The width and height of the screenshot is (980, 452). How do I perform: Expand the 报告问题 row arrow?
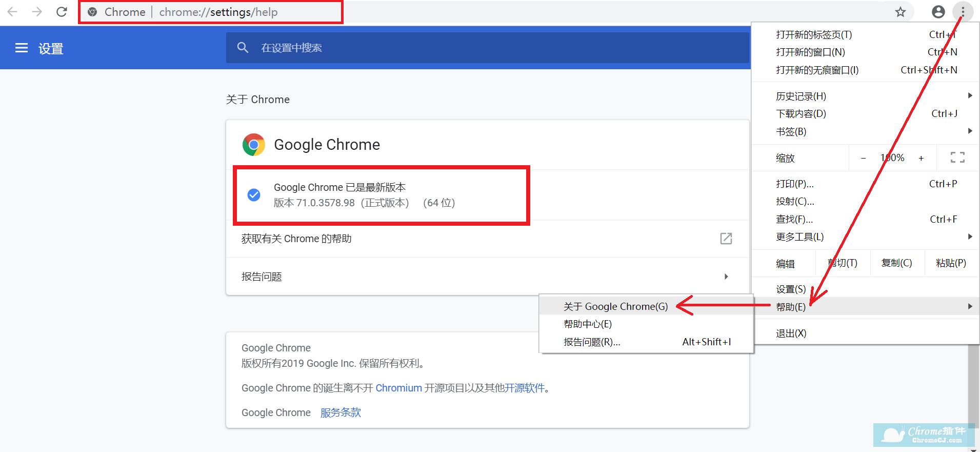pyautogui.click(x=726, y=277)
